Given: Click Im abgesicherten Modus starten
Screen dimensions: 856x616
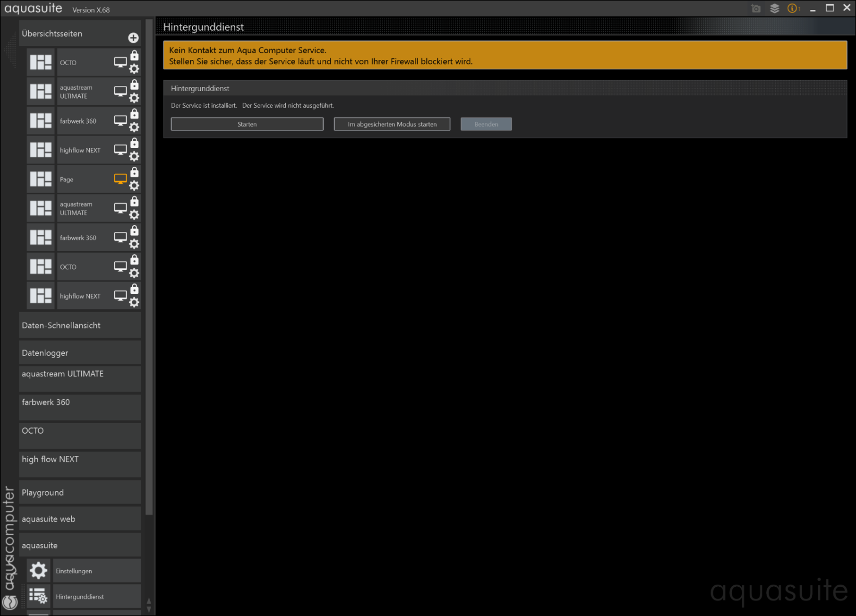Looking at the screenshot, I should [x=392, y=124].
